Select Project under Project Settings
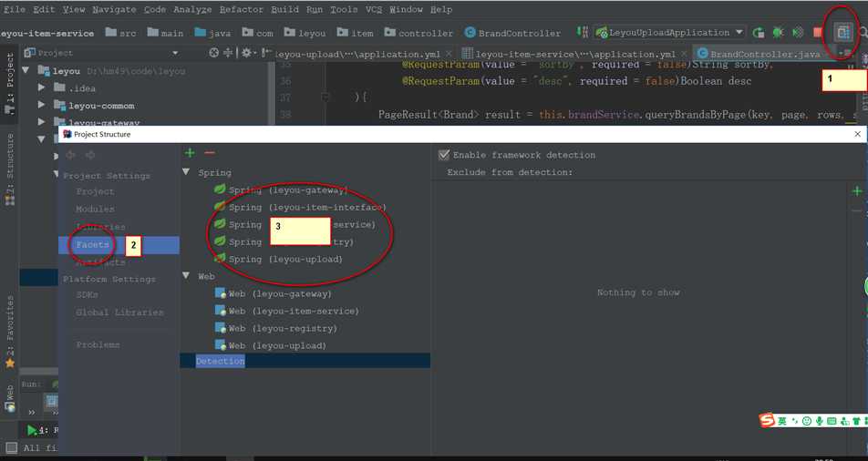Viewport: 868px width, 461px height. pos(95,191)
